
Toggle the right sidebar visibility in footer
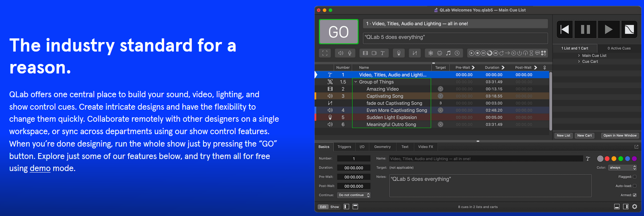[x=626, y=207]
